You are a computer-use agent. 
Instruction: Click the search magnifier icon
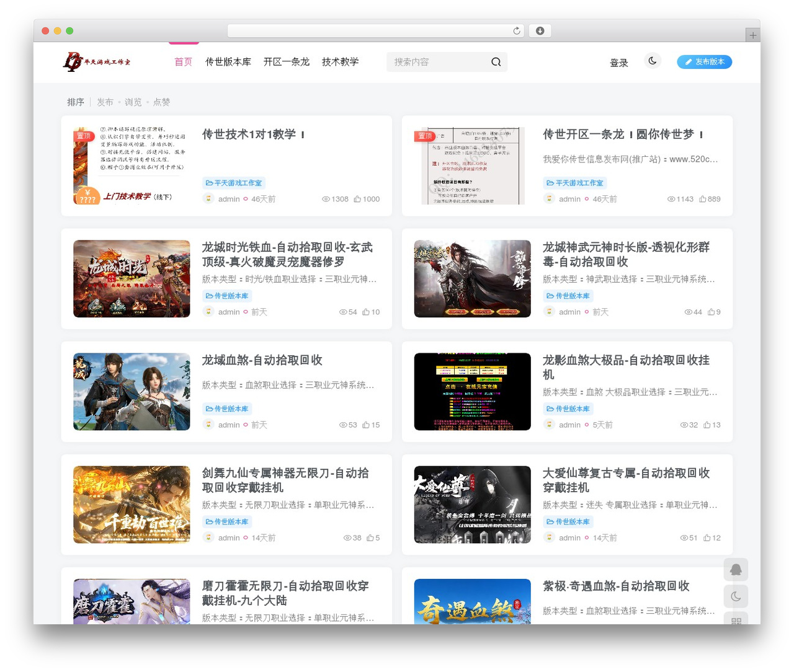coord(496,62)
